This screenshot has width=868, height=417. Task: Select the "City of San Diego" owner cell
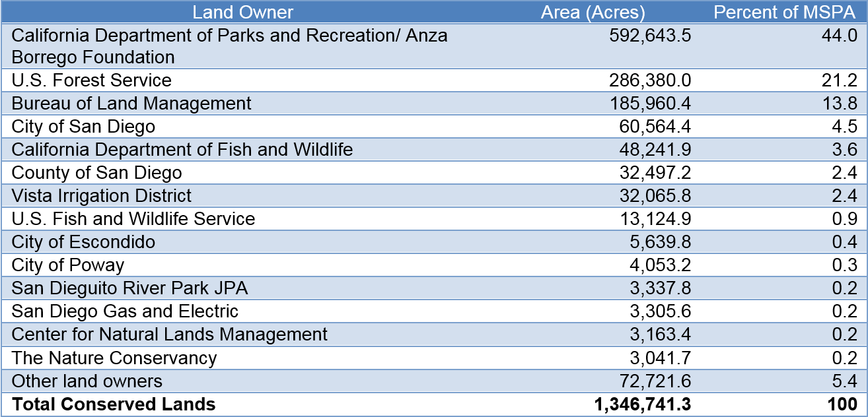(x=83, y=127)
